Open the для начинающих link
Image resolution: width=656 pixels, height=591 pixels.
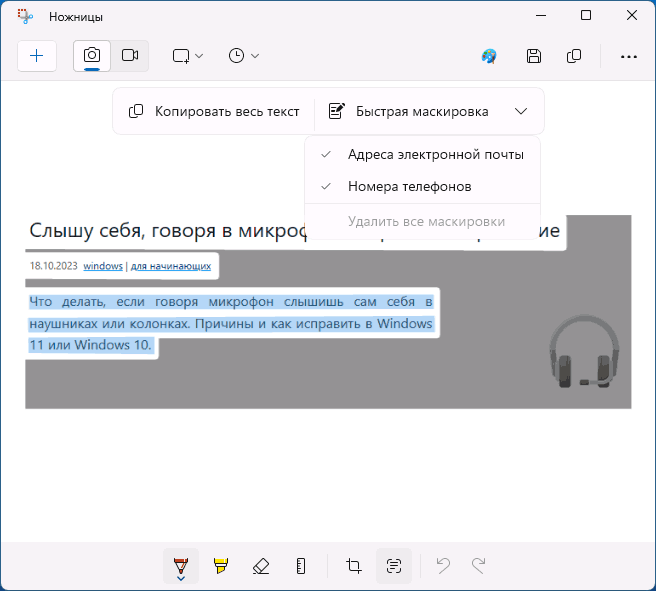pyautogui.click(x=171, y=266)
